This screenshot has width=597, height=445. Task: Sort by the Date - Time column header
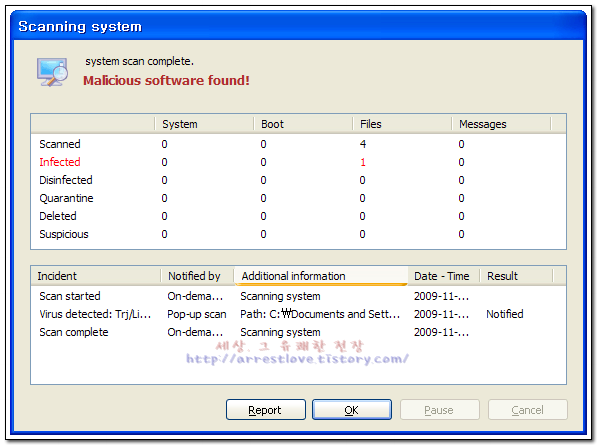coord(444,276)
